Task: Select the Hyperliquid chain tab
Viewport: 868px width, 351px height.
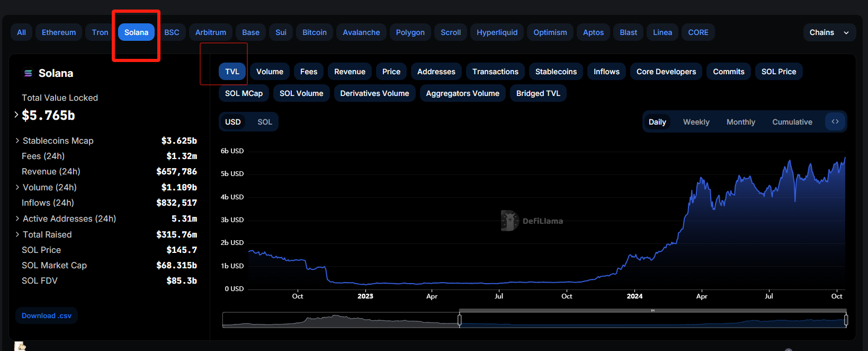Action: (497, 32)
